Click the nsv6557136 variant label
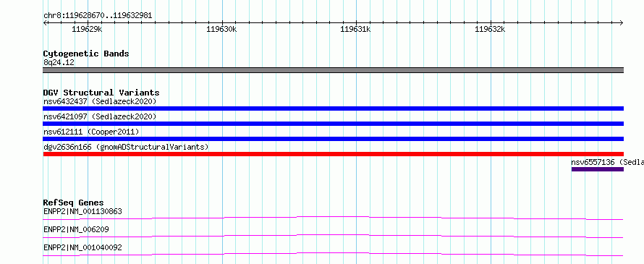This screenshot has width=644, height=264. (x=607, y=162)
